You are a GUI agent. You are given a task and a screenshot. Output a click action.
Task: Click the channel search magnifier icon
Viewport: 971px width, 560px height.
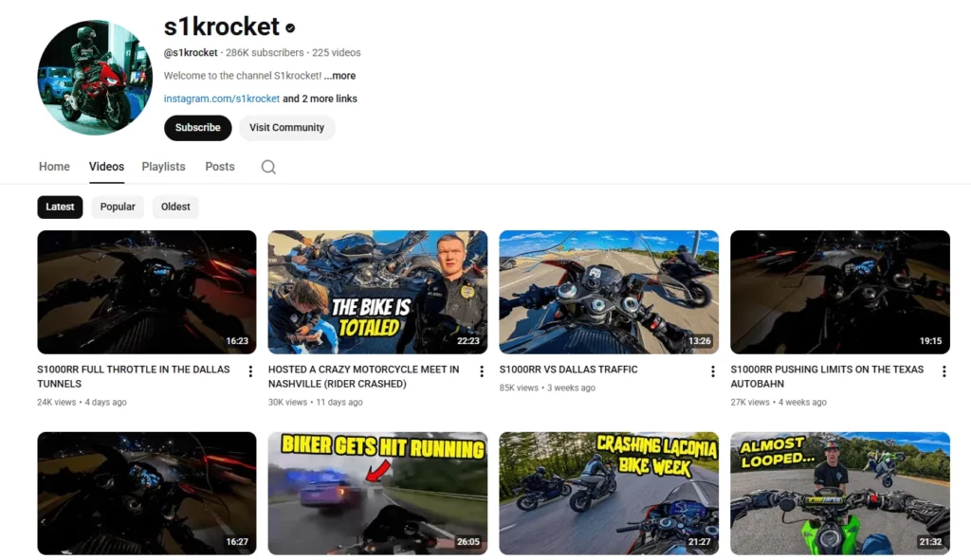(x=268, y=167)
